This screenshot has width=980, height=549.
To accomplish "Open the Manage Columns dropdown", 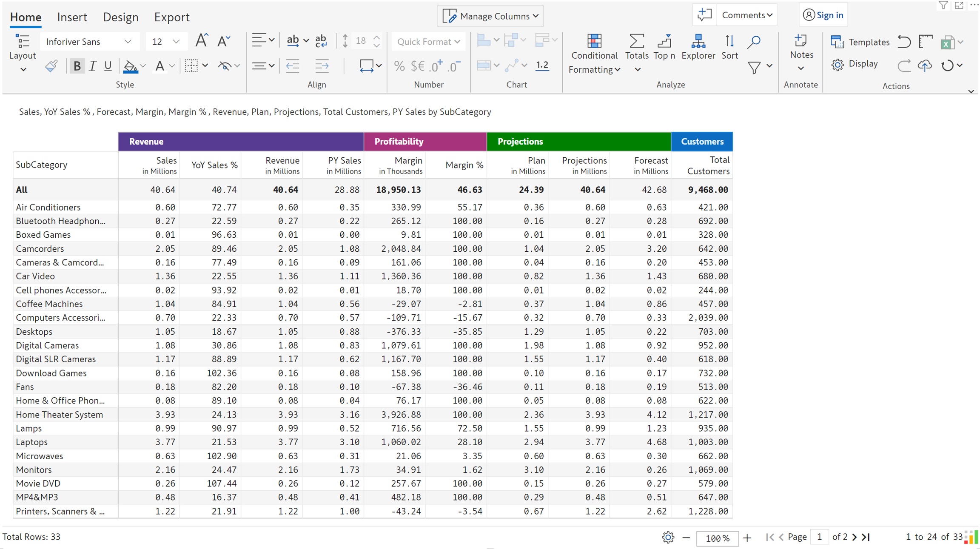I will click(x=490, y=16).
